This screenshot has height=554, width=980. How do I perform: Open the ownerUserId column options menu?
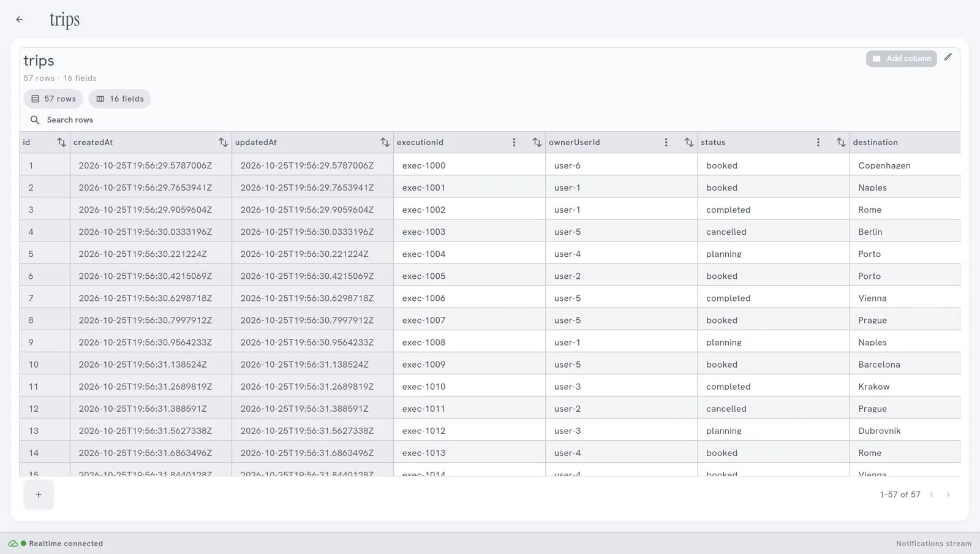click(666, 142)
